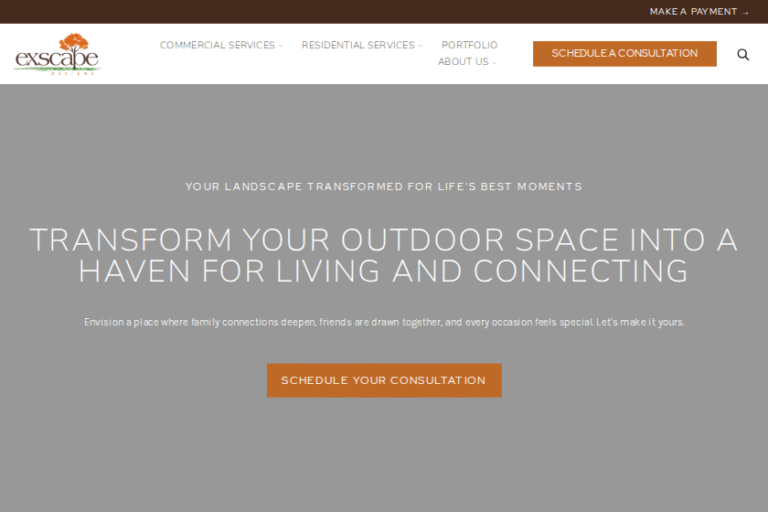The width and height of the screenshot is (768, 512).
Task: Click the Envision a place paragraph text
Action: (x=384, y=322)
